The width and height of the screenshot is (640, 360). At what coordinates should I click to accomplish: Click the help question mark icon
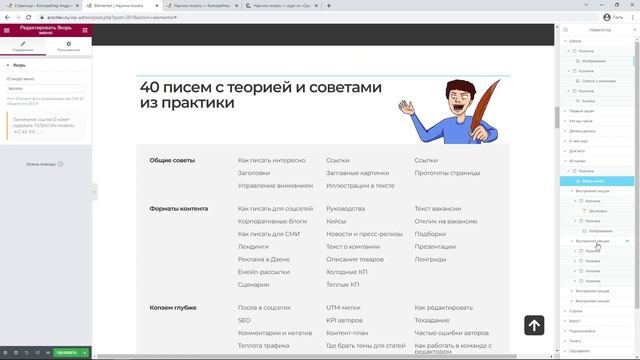coord(60,164)
